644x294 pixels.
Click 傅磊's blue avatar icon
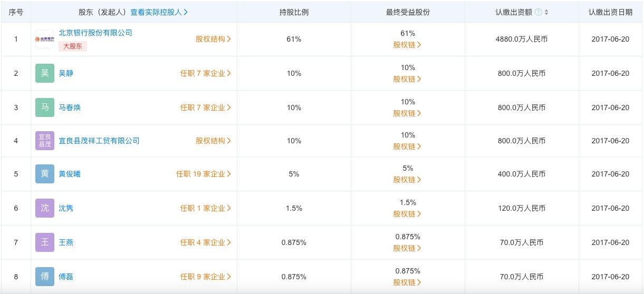pos(45,277)
